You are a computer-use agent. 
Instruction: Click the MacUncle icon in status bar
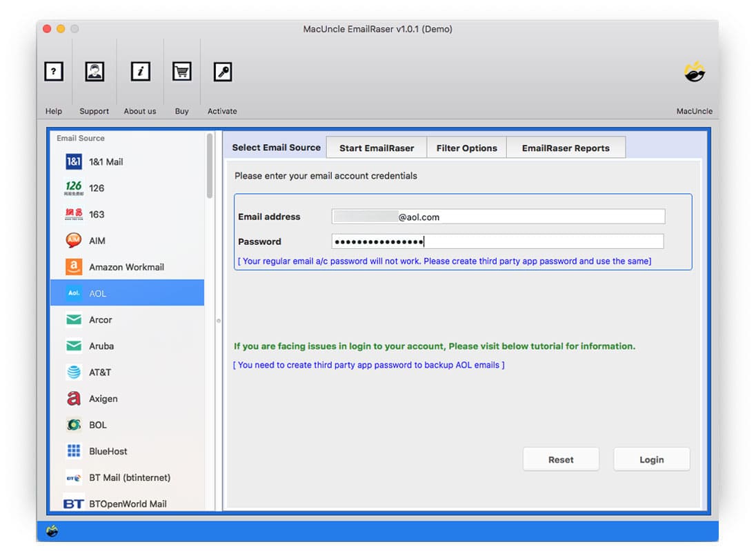(x=52, y=531)
